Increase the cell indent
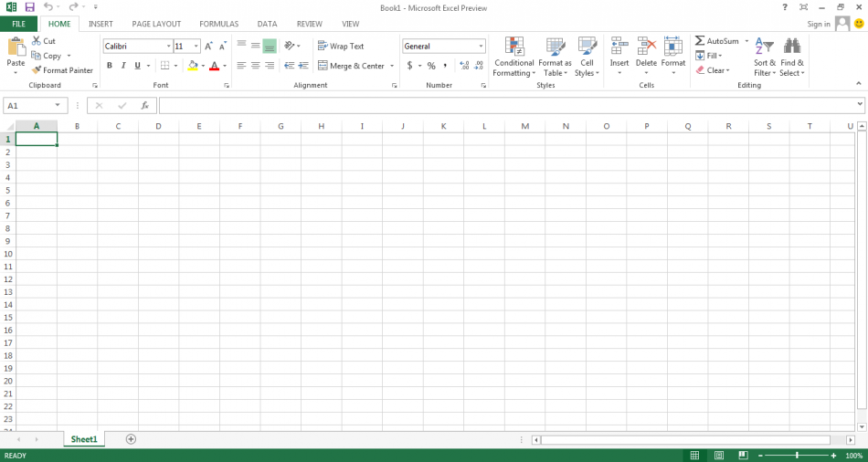This screenshot has height=462, width=868. point(303,66)
